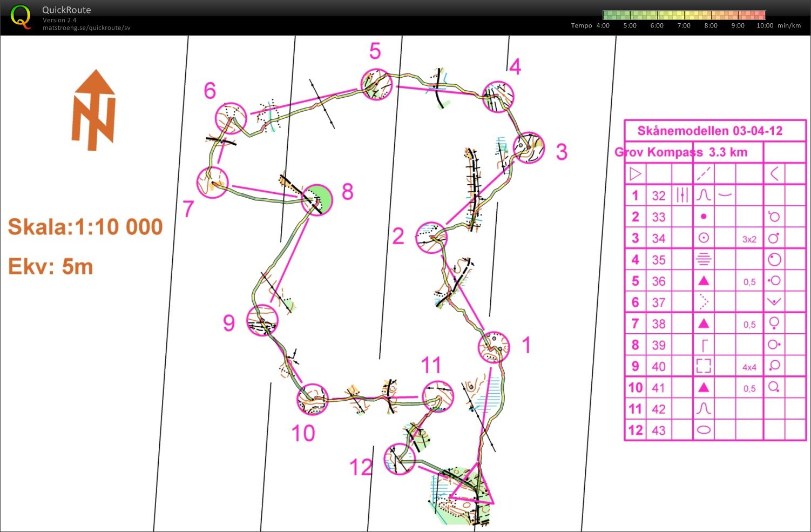Click the hill symbol in row 11 code 42

pos(703,408)
